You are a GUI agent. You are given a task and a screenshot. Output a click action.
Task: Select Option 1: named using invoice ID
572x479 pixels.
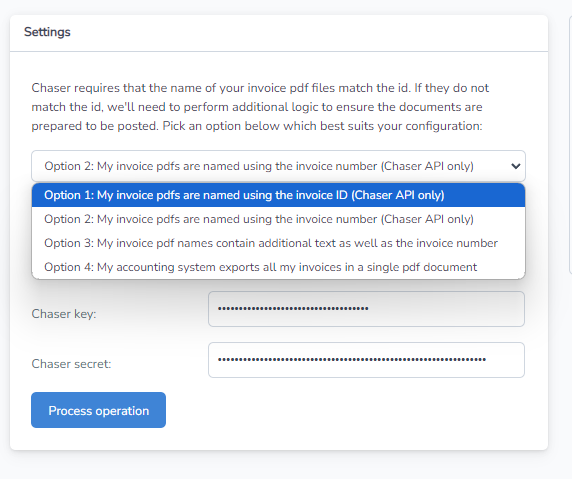(278, 195)
